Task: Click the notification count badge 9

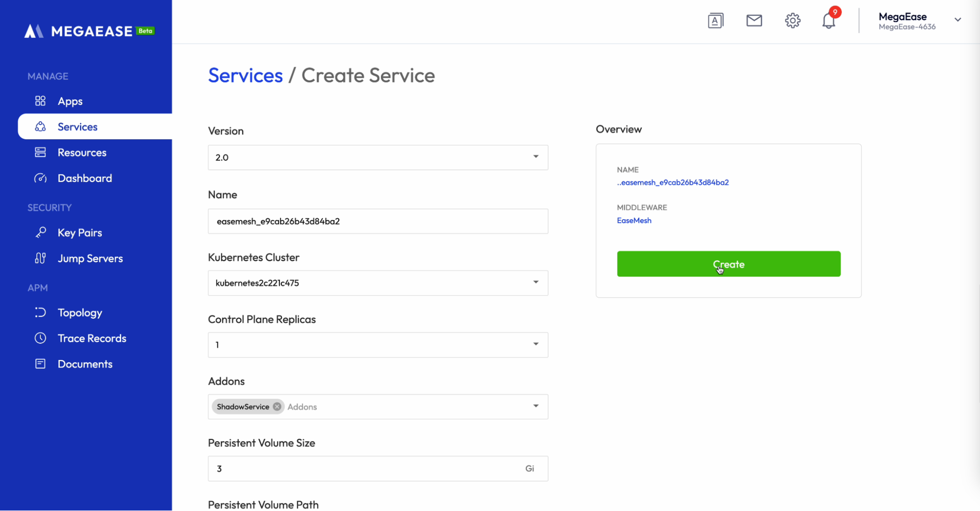Action: [835, 12]
